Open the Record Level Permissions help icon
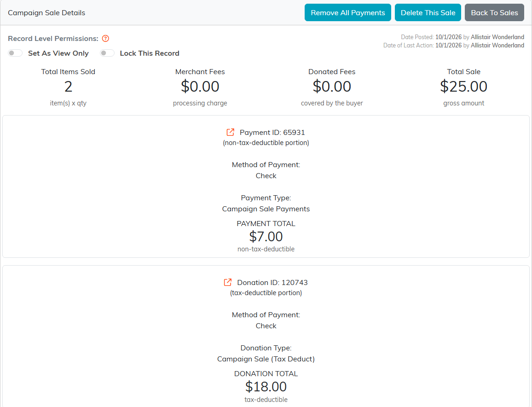Screen dimensions: 532x407 (x=105, y=38)
